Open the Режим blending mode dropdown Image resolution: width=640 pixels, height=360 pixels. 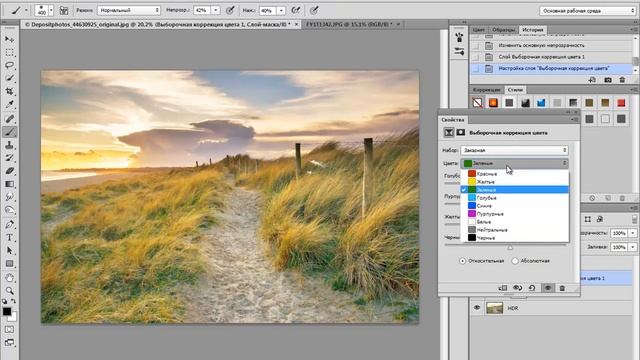pos(129,10)
